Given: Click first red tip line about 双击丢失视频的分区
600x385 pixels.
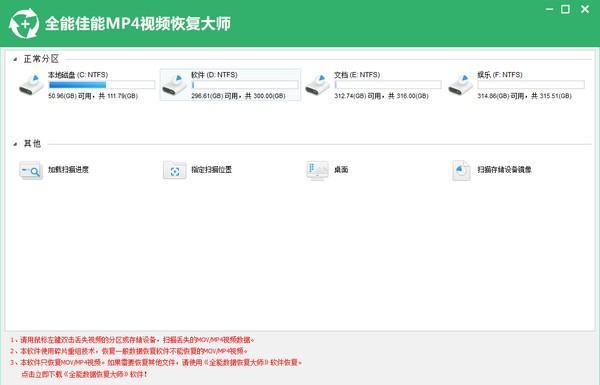Looking at the screenshot, I should tap(132, 340).
